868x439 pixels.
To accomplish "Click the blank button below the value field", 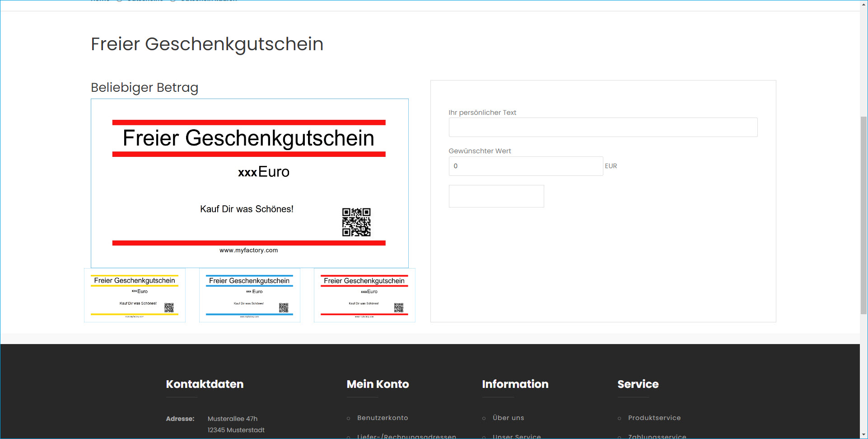I will pyautogui.click(x=496, y=196).
